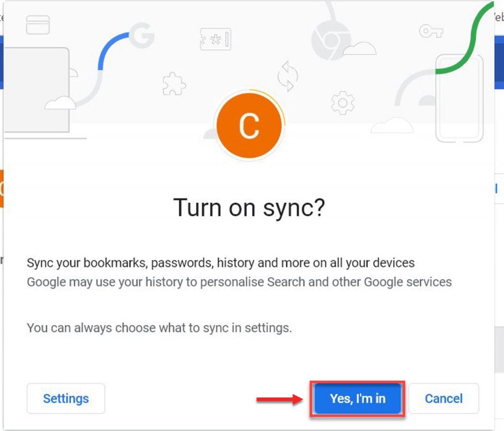
Task: Click the circular sync arrows icon
Action: tap(287, 76)
